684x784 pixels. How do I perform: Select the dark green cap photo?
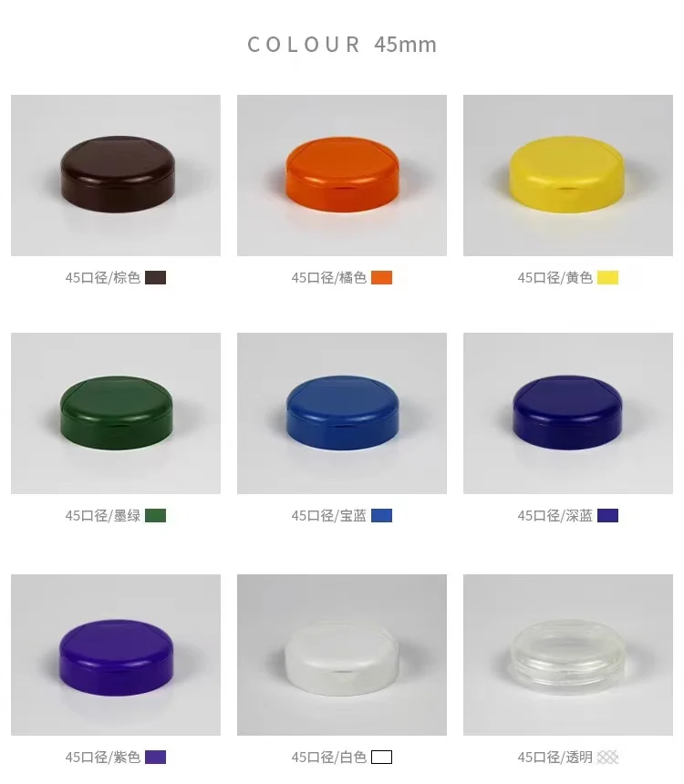(116, 414)
